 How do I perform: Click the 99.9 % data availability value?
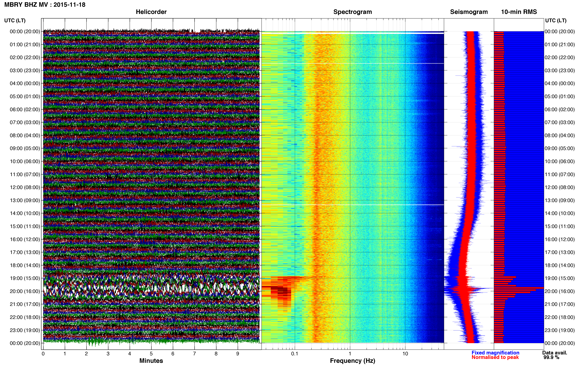551,357
